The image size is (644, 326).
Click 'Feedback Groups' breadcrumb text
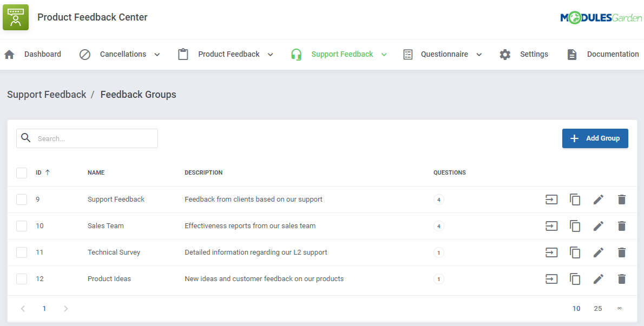tap(139, 94)
